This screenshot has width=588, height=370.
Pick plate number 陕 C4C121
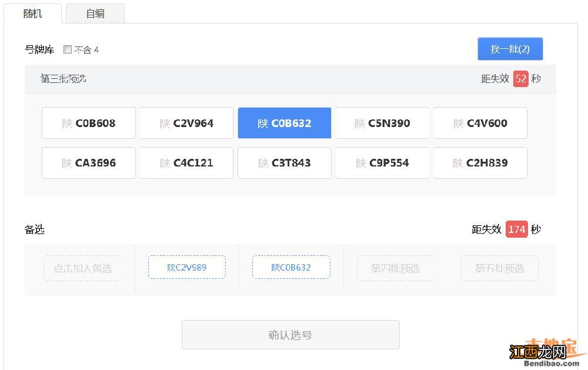(x=186, y=163)
